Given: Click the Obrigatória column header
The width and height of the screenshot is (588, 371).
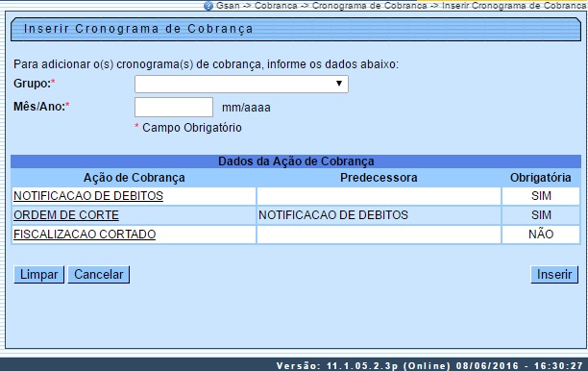Looking at the screenshot, I should [x=540, y=178].
